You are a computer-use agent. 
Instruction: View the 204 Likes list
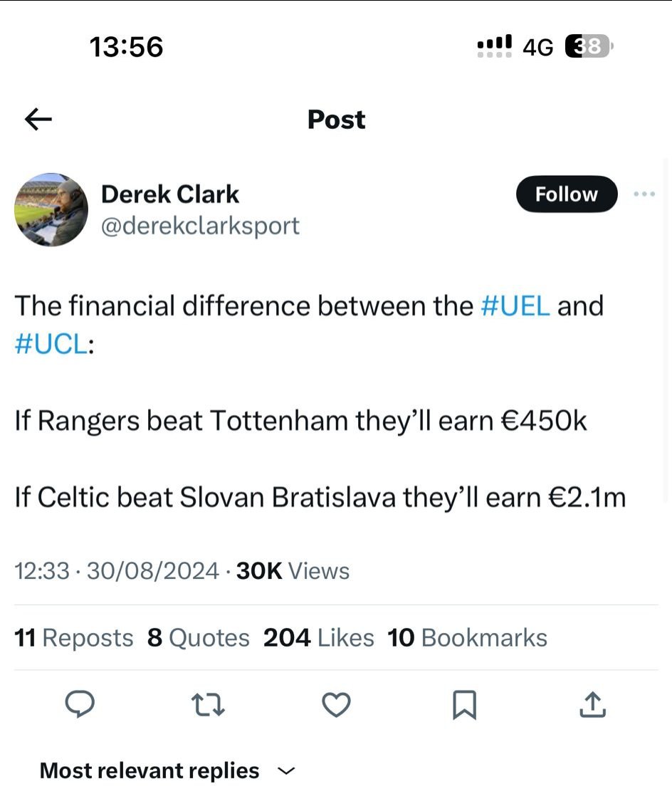pos(318,638)
